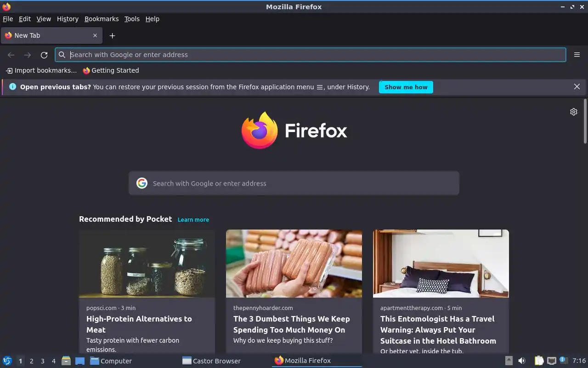
Task: Go forward one page
Action: pos(28,55)
